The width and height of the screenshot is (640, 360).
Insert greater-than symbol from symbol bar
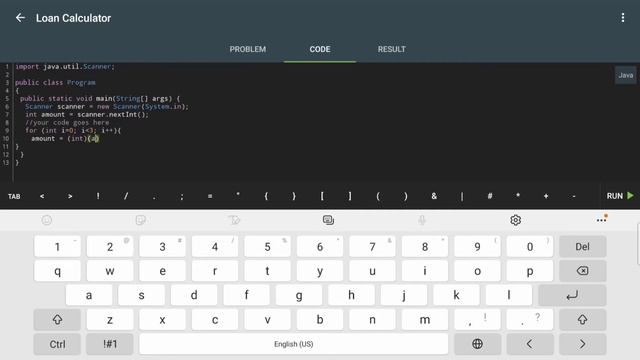click(70, 196)
